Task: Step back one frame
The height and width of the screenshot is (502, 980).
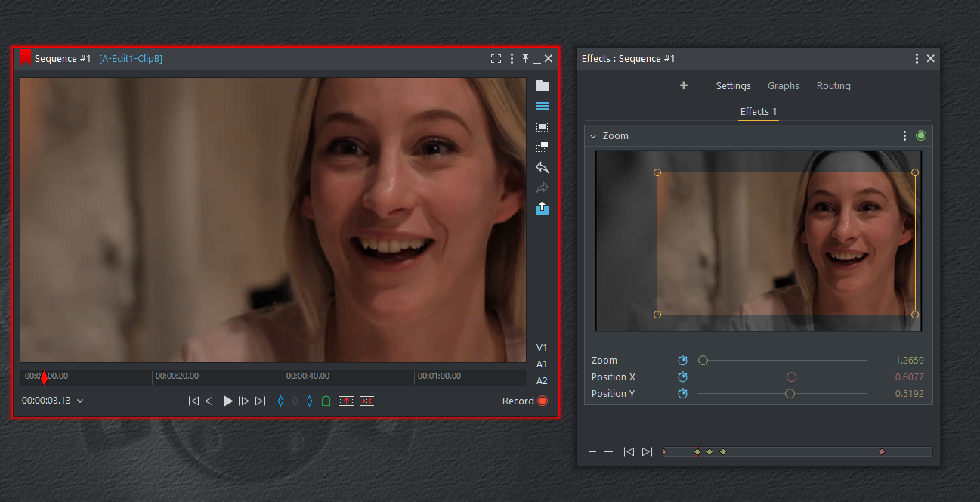Action: click(x=211, y=401)
